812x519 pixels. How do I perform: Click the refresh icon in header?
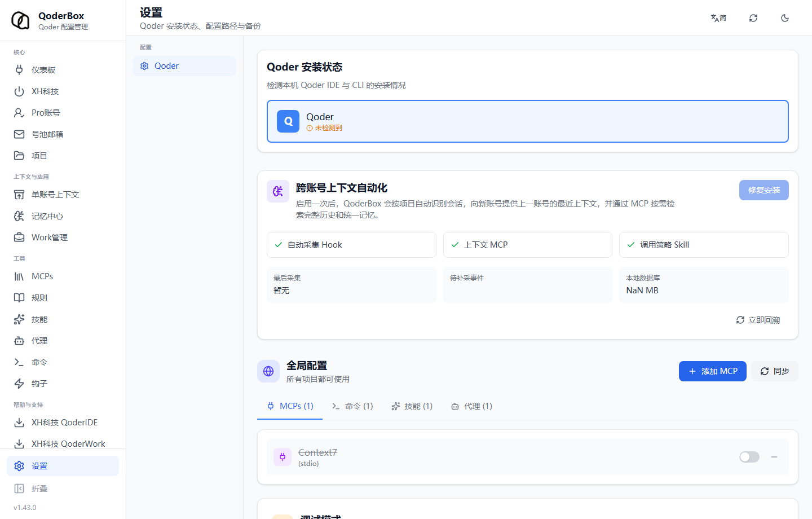[x=753, y=18]
